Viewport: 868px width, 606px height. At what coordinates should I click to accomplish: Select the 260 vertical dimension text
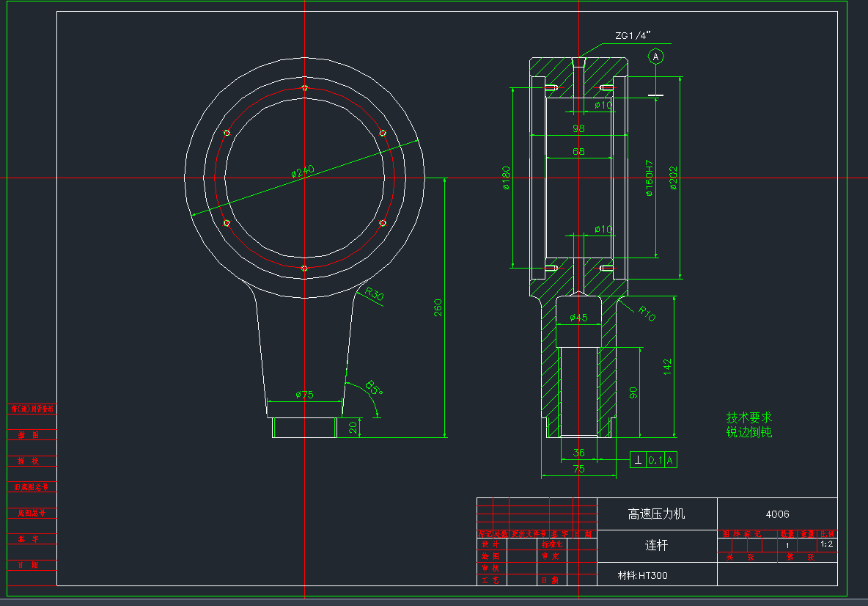point(438,307)
